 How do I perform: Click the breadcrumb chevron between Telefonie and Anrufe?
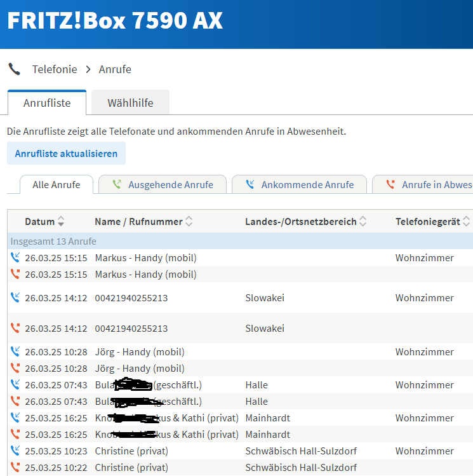pyautogui.click(x=88, y=69)
